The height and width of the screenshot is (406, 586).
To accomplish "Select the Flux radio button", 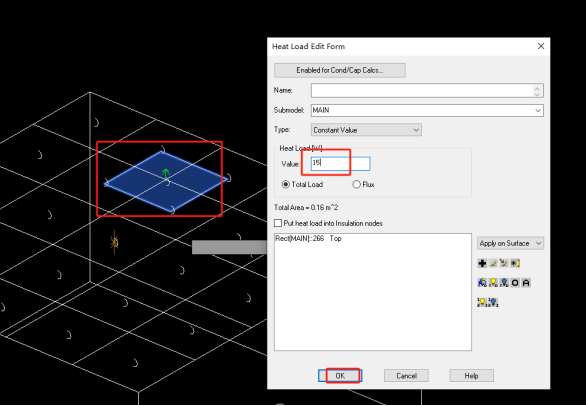I will 357,184.
